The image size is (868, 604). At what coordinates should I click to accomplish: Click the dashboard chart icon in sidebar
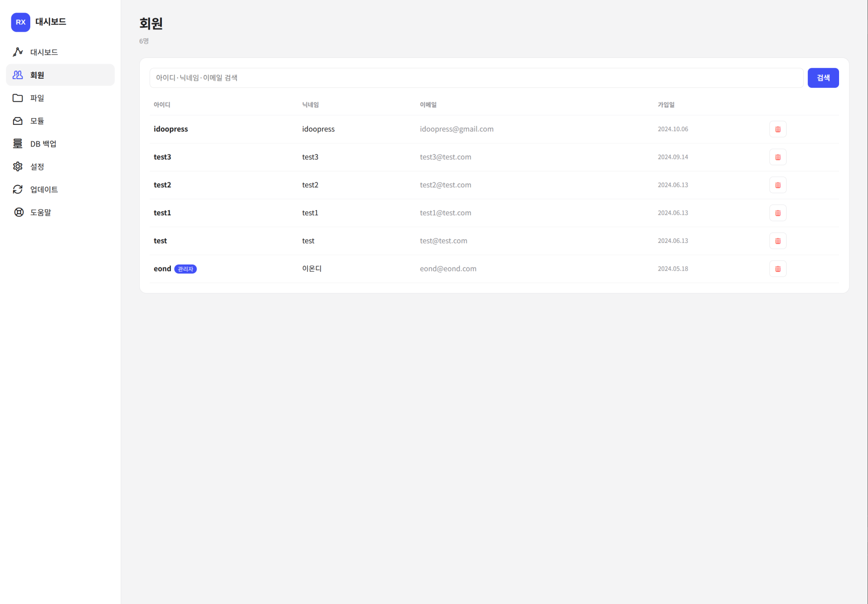tap(18, 52)
